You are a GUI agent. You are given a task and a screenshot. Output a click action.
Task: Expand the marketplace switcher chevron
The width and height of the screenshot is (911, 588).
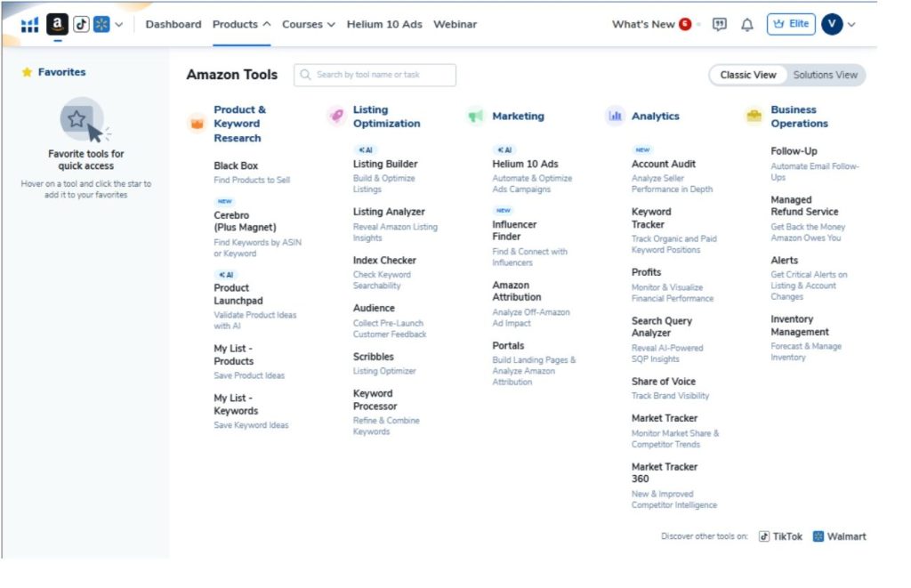[119, 24]
